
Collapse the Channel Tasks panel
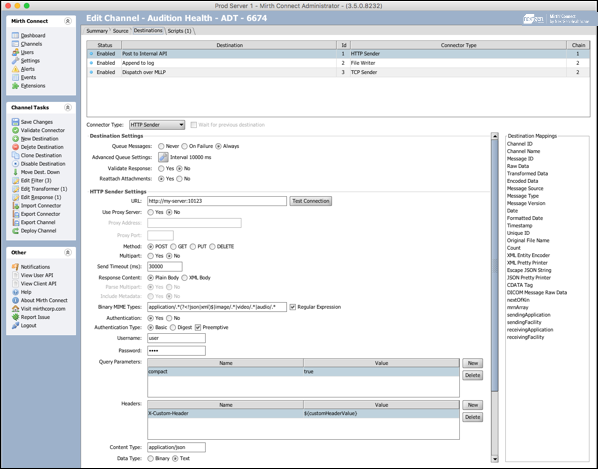[68, 108]
